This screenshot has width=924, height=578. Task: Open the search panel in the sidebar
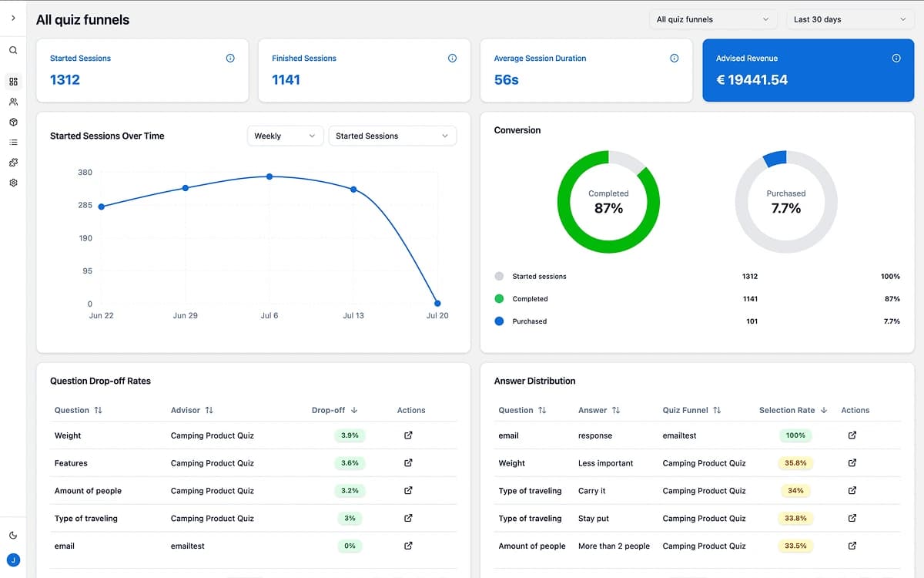point(12,49)
